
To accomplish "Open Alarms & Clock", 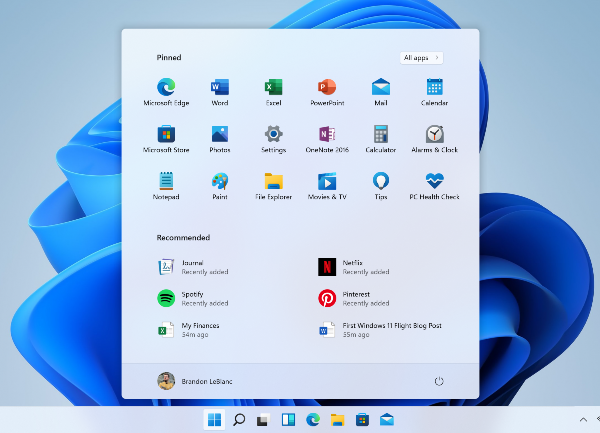I will point(434,139).
